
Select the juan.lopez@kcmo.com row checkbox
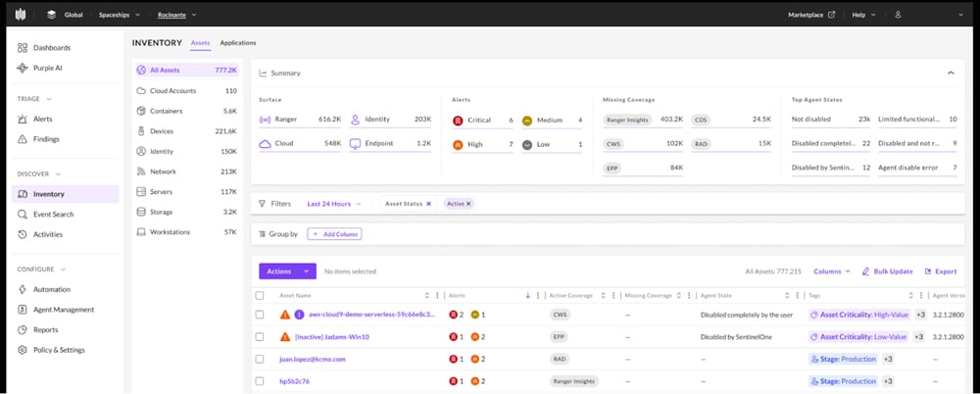[260, 359]
